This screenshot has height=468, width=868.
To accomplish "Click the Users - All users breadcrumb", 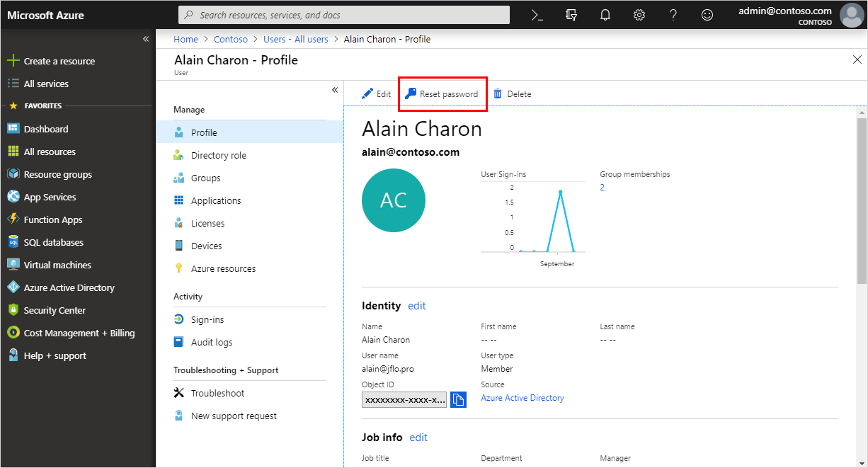I will click(x=295, y=40).
